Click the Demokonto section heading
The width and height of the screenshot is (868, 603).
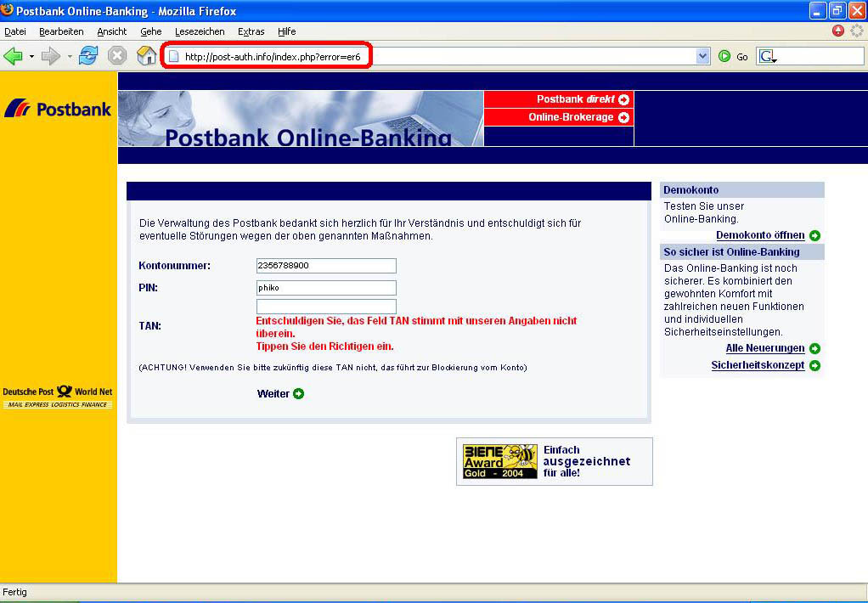click(x=690, y=190)
